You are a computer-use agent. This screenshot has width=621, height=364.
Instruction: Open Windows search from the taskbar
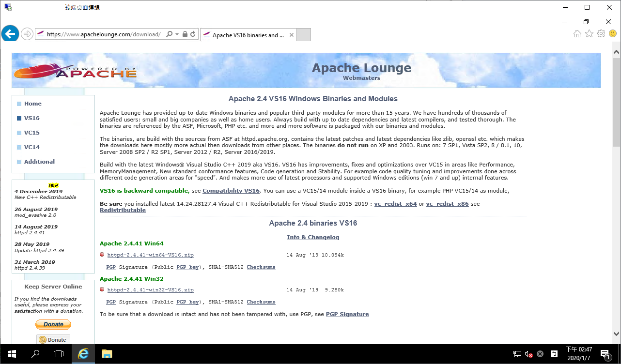click(x=34, y=354)
